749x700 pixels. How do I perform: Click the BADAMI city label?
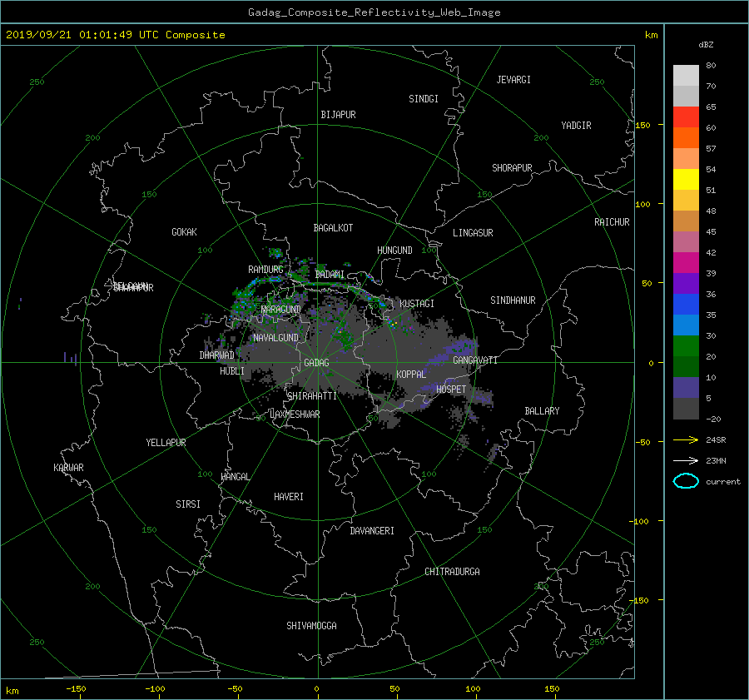tap(330, 275)
